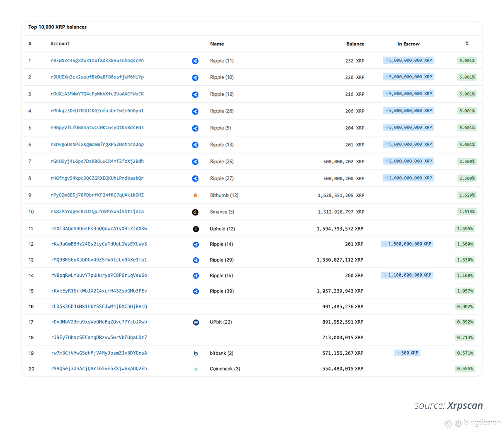Viewport: 504px width, 432px height.
Task: Click the Bithumb logo icon in row 9
Action: [195, 196]
